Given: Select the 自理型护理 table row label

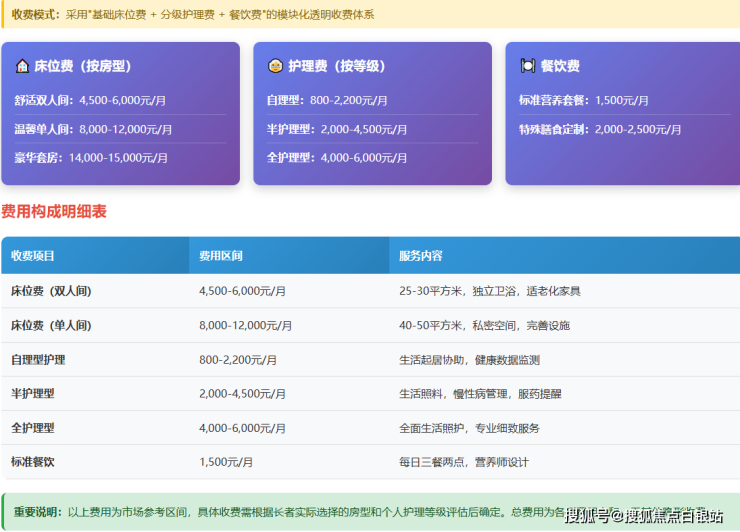Looking at the screenshot, I should point(38,360).
